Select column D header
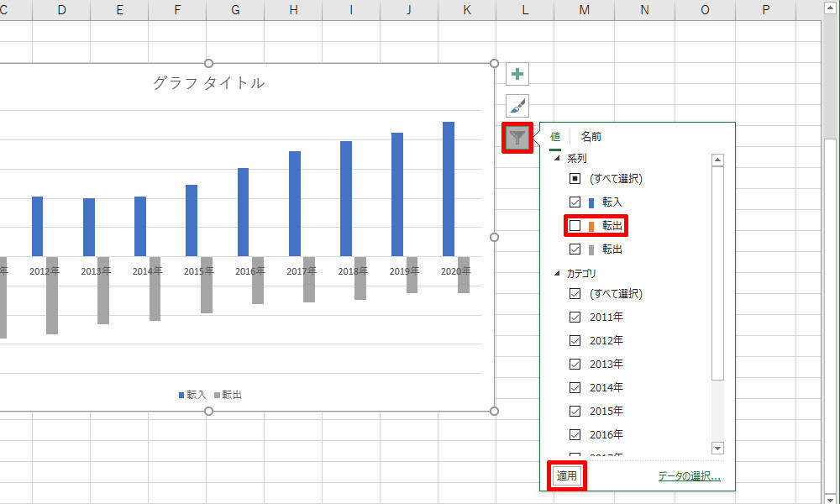Screen dimensions: 840x504 click(61, 9)
